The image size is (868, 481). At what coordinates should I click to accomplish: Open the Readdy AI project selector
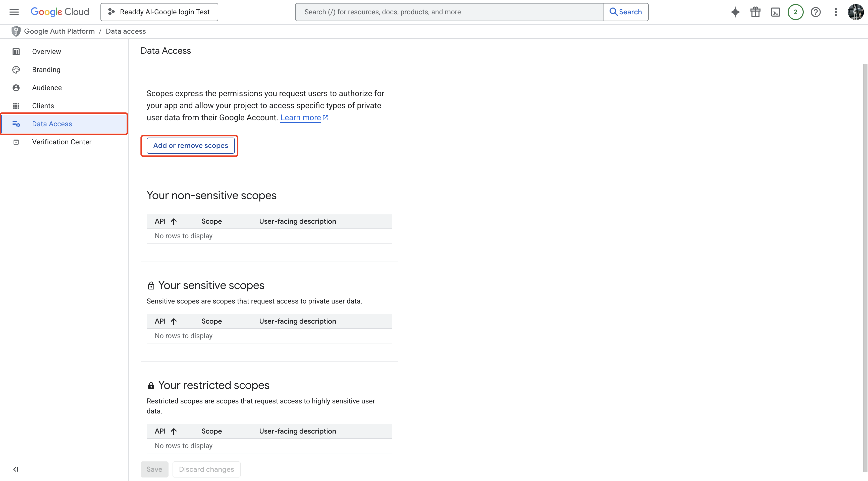click(x=159, y=12)
